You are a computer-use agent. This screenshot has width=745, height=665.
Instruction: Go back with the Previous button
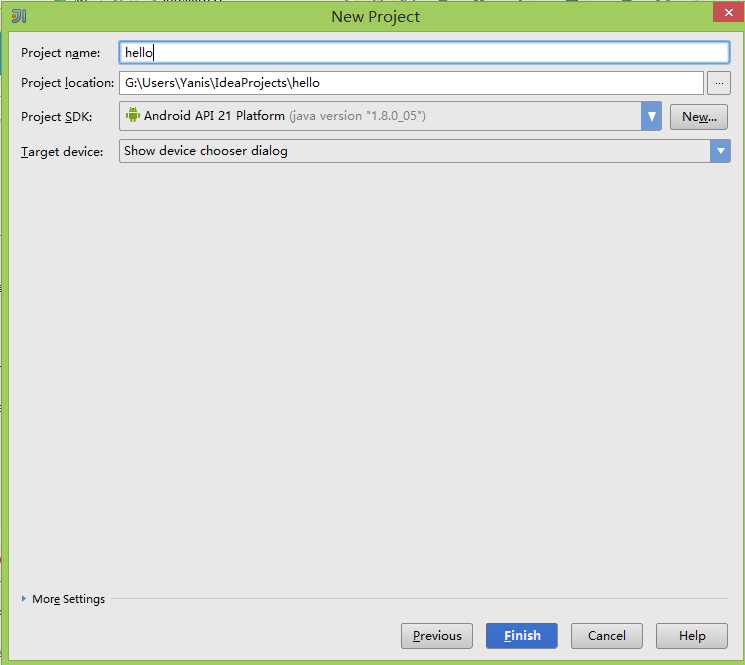pos(437,636)
